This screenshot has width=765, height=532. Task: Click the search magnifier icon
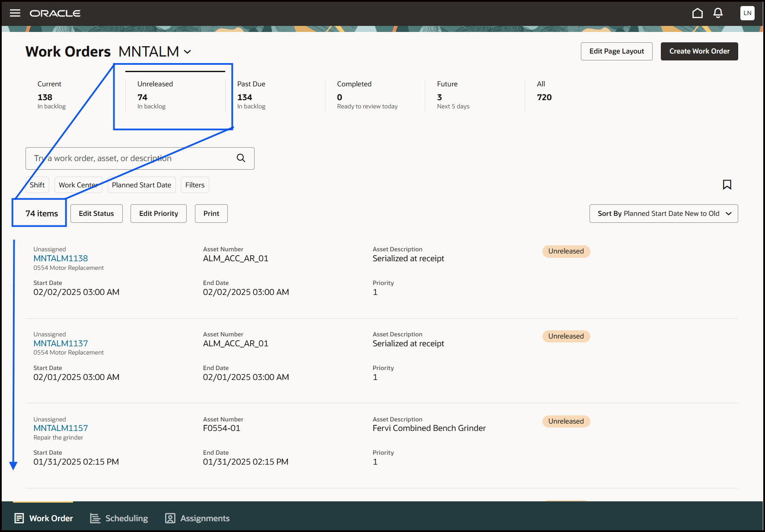pyautogui.click(x=240, y=158)
